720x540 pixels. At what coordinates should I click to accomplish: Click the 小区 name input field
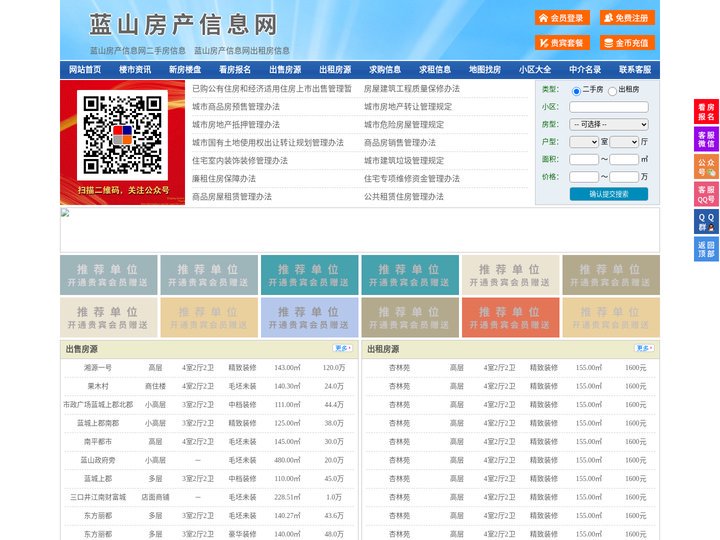(609, 107)
